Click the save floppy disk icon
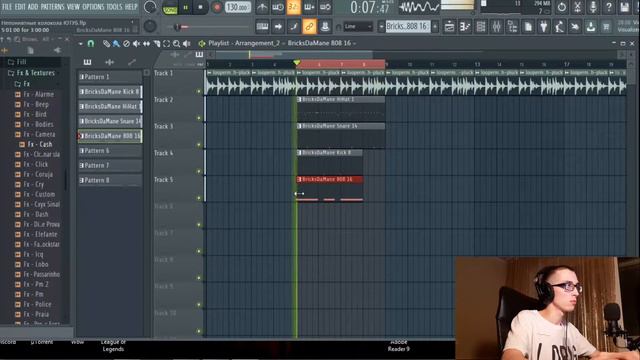This screenshot has height=360, width=640. click(x=624, y=7)
